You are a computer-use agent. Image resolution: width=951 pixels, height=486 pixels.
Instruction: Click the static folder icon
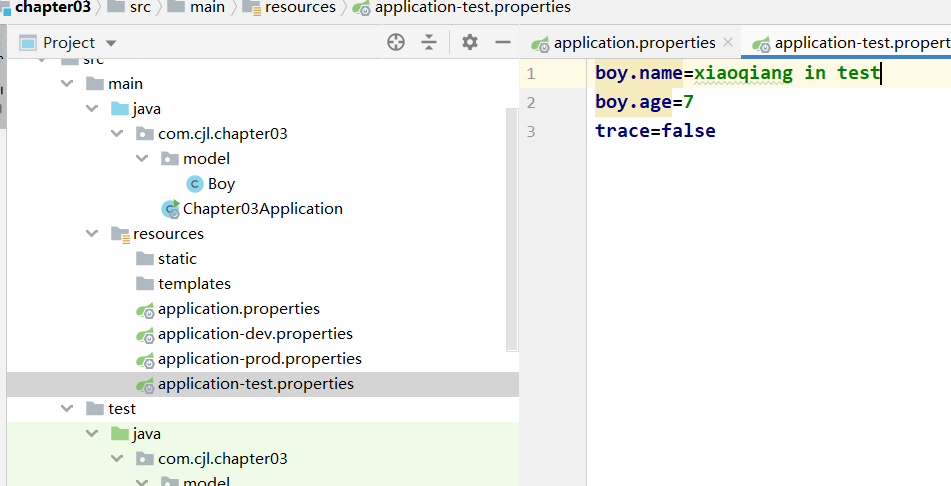tap(145, 259)
